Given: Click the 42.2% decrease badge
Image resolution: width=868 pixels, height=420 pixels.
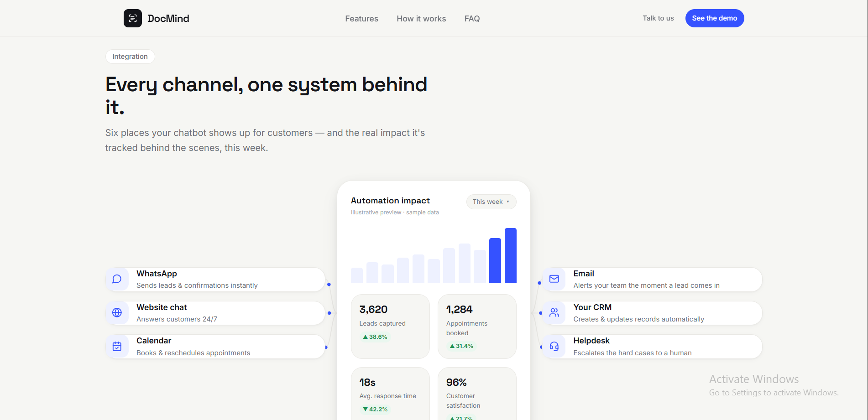Looking at the screenshot, I should (x=375, y=410).
